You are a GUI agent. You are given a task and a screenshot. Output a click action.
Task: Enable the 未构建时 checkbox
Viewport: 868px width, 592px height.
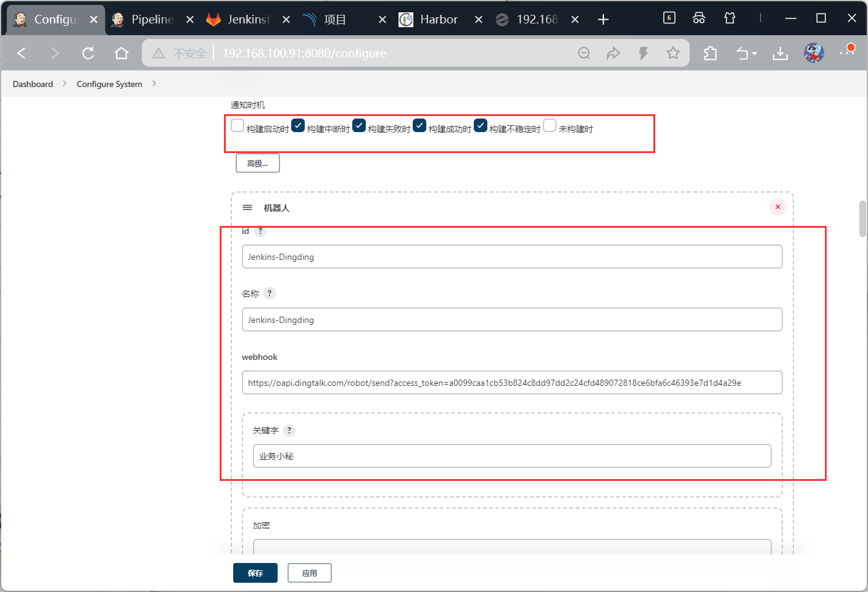point(550,125)
